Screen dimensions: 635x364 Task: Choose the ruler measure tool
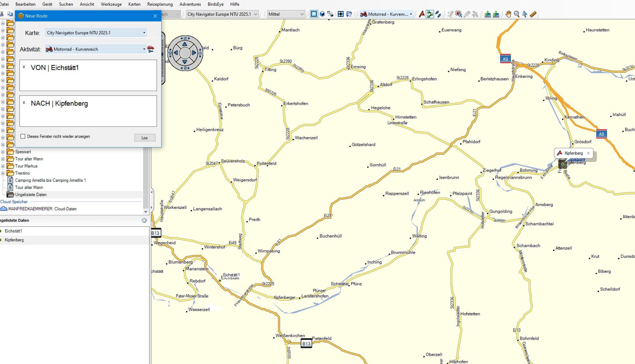tap(533, 14)
